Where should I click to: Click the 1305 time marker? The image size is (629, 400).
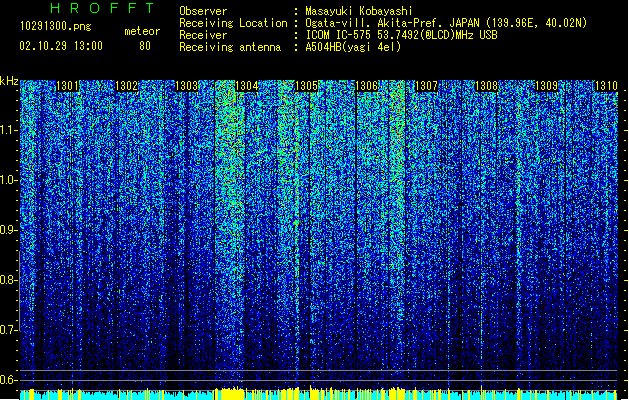(306, 86)
